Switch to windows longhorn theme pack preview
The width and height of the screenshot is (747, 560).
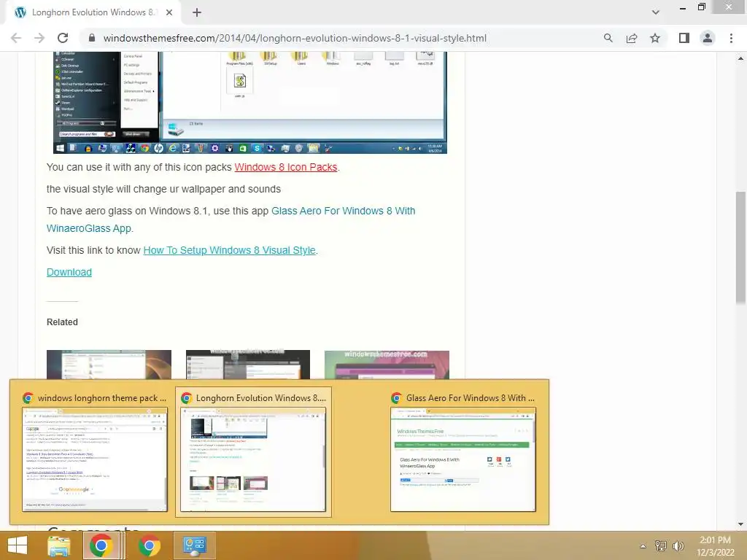(95, 452)
